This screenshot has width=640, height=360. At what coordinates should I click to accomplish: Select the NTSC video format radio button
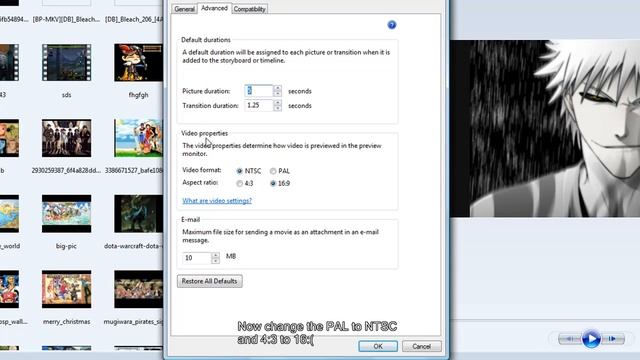(240, 171)
